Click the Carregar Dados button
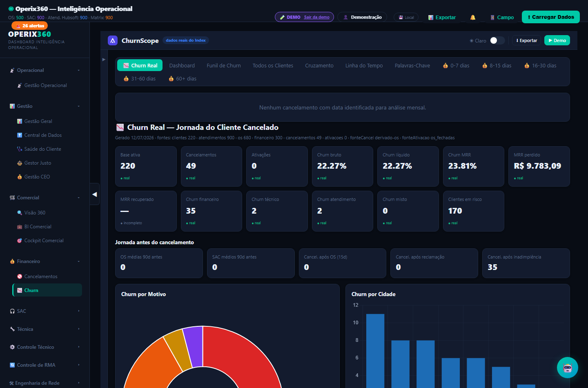The width and height of the screenshot is (588, 388). tap(551, 17)
